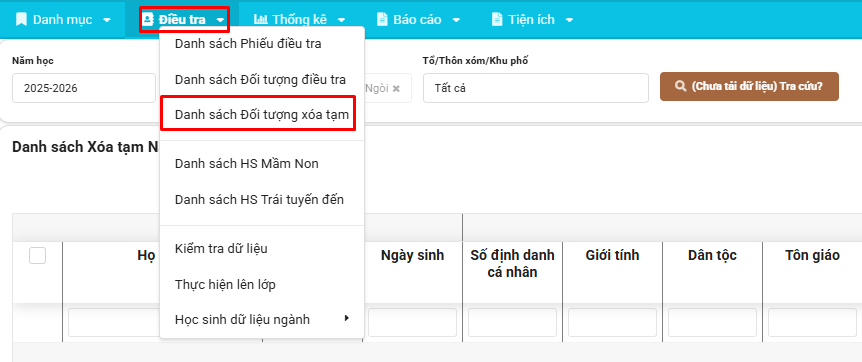Click the document icon beside Báo cáo
Screen dimensions: 862x362
[x=382, y=20]
